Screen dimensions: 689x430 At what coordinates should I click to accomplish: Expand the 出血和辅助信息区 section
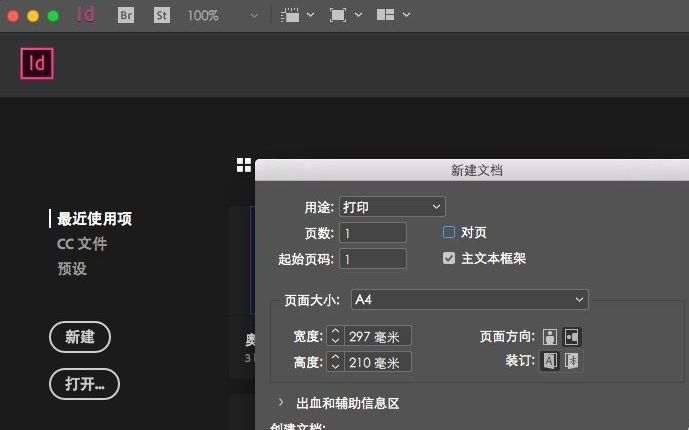pyautogui.click(x=281, y=403)
